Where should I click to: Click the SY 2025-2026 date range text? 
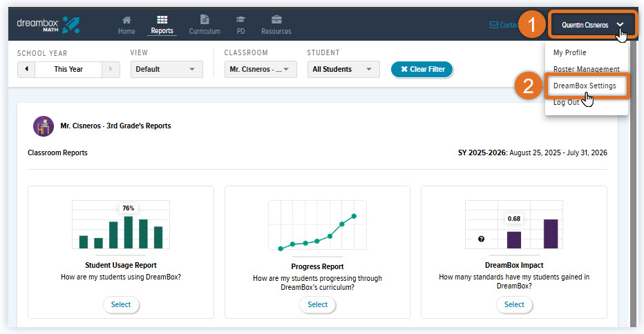[x=532, y=153]
